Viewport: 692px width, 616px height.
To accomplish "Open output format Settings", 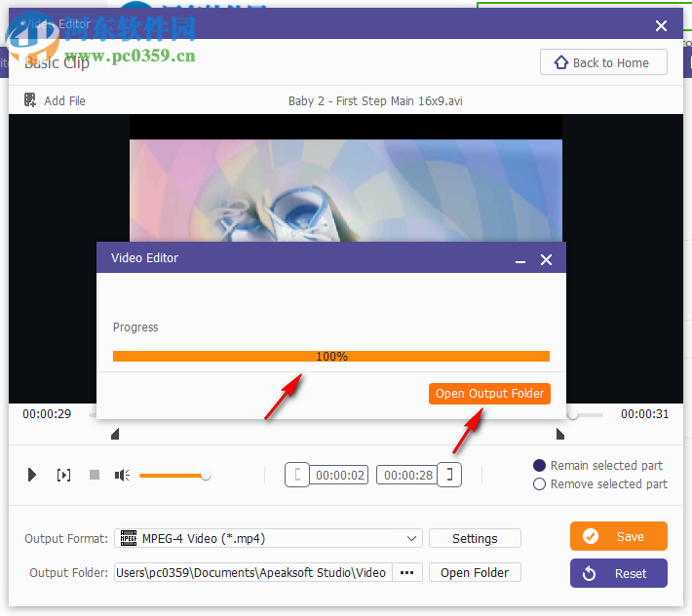I will pos(475,538).
